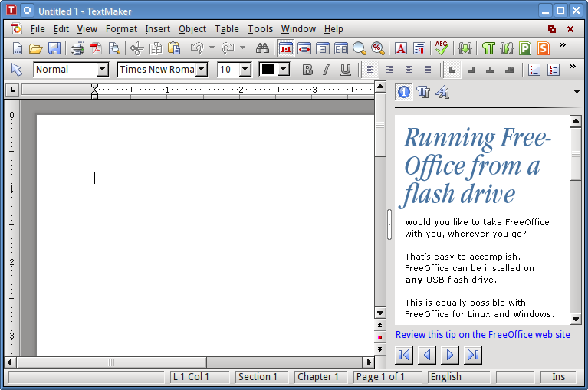The image size is (588, 390).
Task: Expand the standard toolbar overflow chevron
Action: click(x=562, y=45)
